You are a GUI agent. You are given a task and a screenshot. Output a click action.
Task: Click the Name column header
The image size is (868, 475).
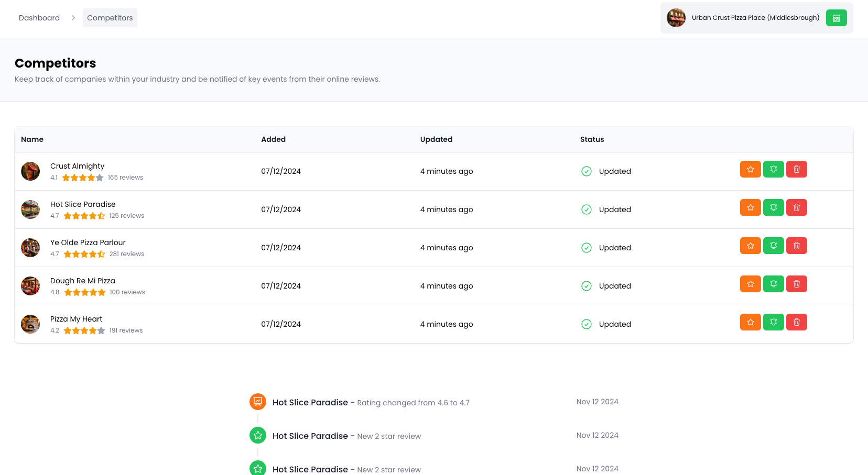(32, 139)
